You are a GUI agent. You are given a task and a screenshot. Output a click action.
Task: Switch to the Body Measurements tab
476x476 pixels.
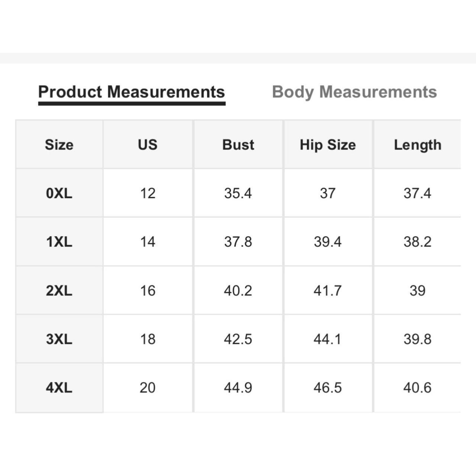coord(354,92)
